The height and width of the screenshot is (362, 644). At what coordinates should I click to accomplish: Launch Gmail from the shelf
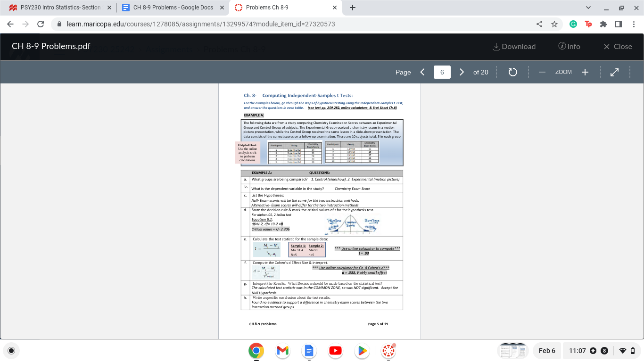(282, 351)
